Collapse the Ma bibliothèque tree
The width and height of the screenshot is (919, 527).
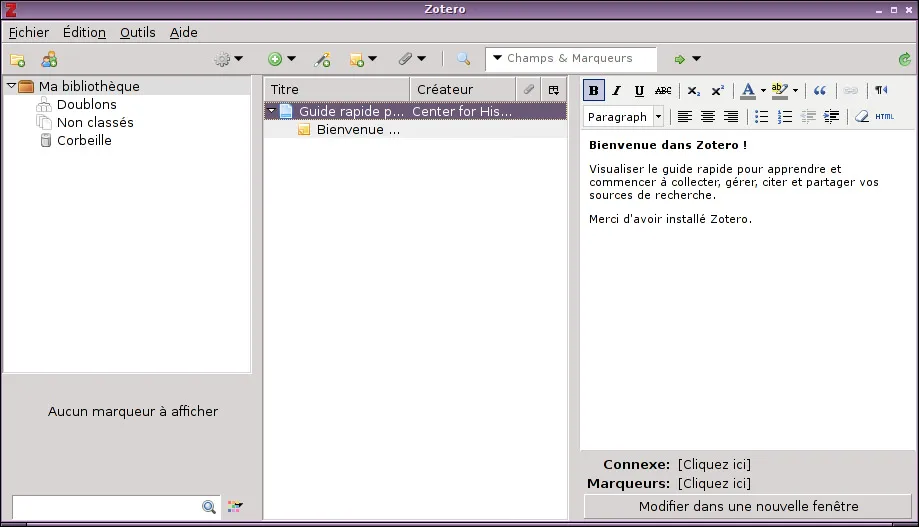coord(11,86)
